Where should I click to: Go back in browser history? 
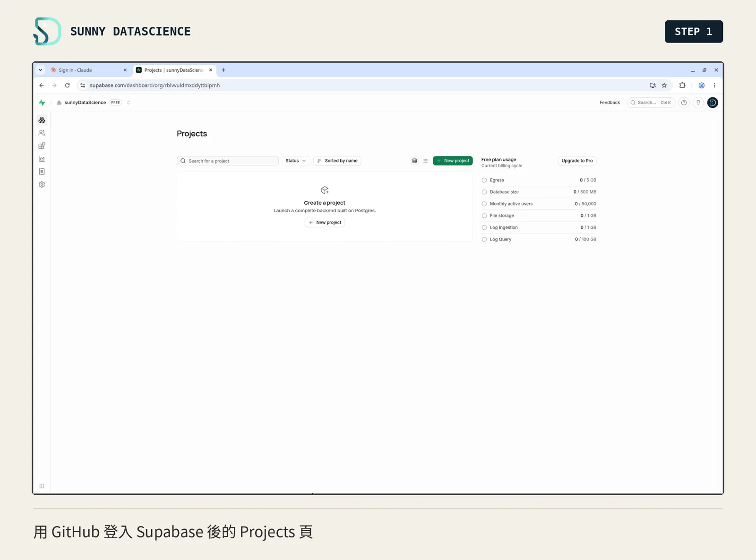42,86
